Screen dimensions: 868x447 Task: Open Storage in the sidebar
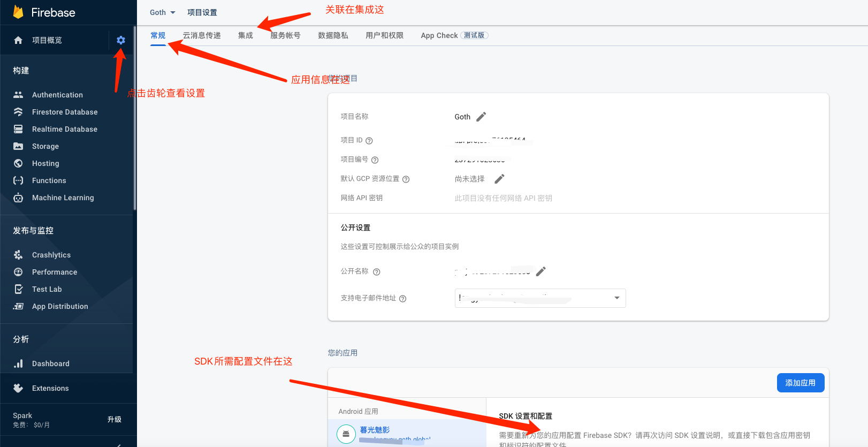tap(45, 146)
